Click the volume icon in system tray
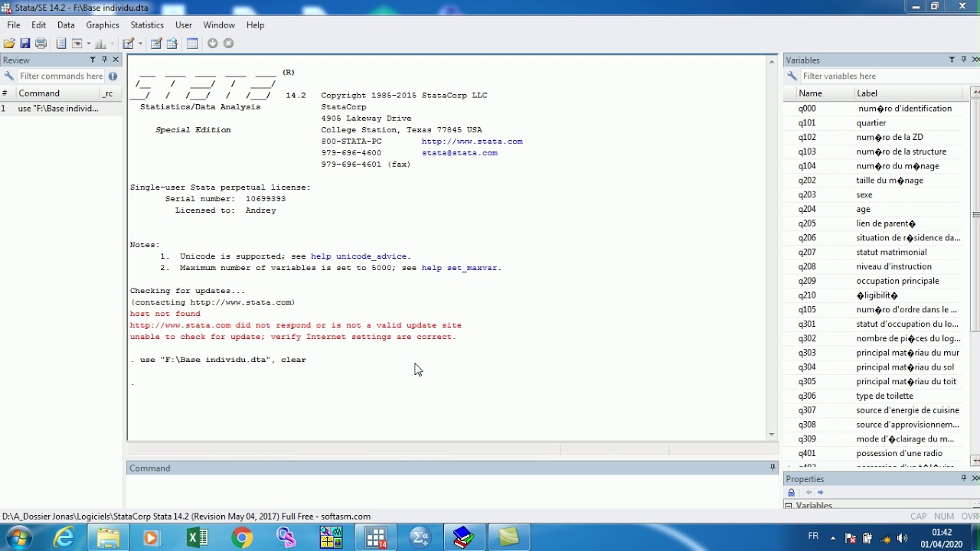The image size is (980, 551). click(x=902, y=538)
